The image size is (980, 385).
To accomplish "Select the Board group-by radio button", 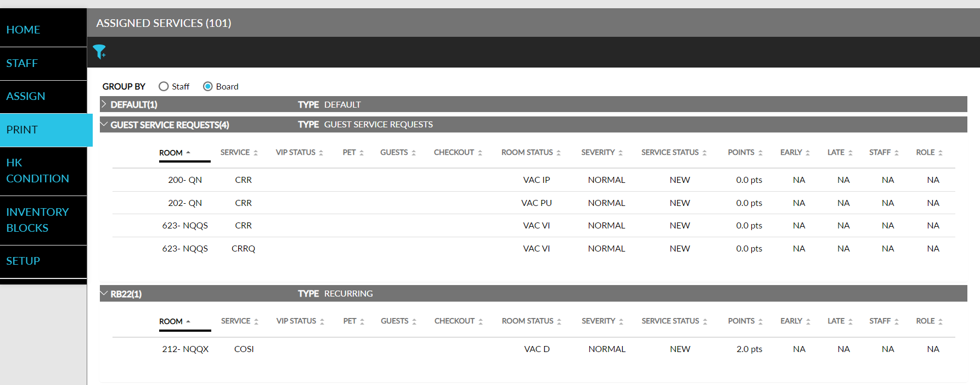I will 208,87.
